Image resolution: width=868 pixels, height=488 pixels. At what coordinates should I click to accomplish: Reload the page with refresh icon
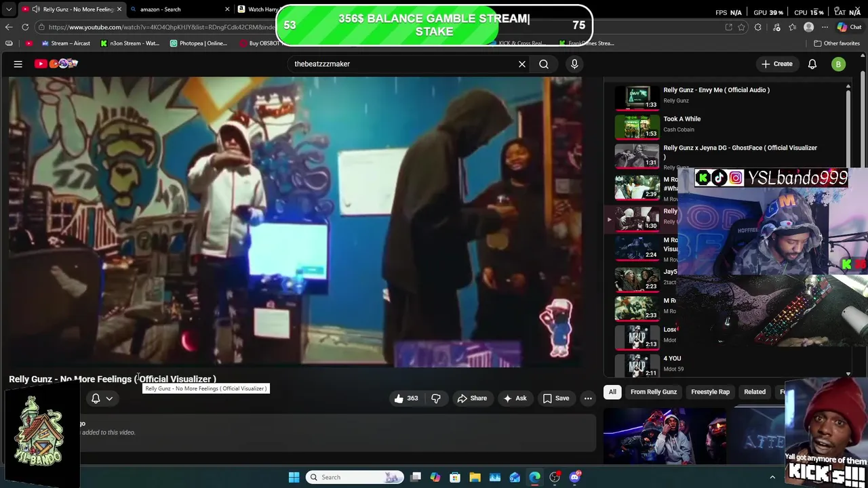coord(25,27)
